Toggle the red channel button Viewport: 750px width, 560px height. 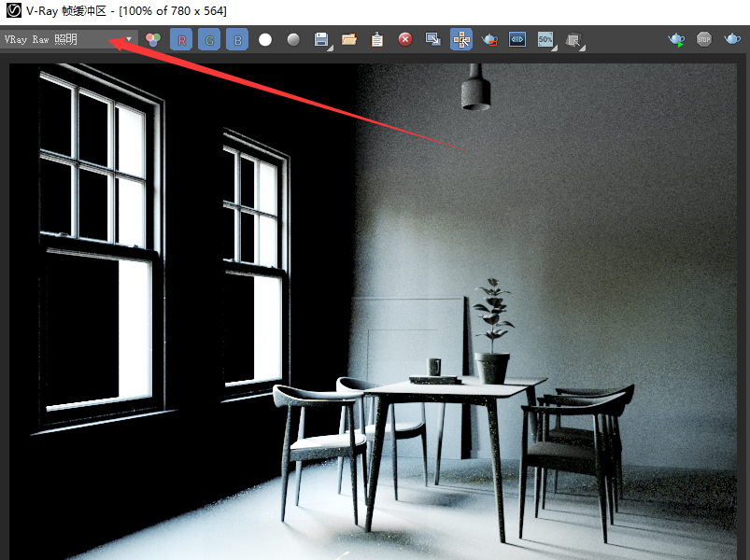click(181, 39)
